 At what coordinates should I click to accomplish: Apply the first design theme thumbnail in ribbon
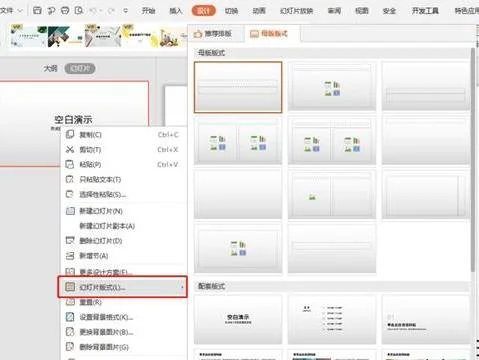click(28, 36)
